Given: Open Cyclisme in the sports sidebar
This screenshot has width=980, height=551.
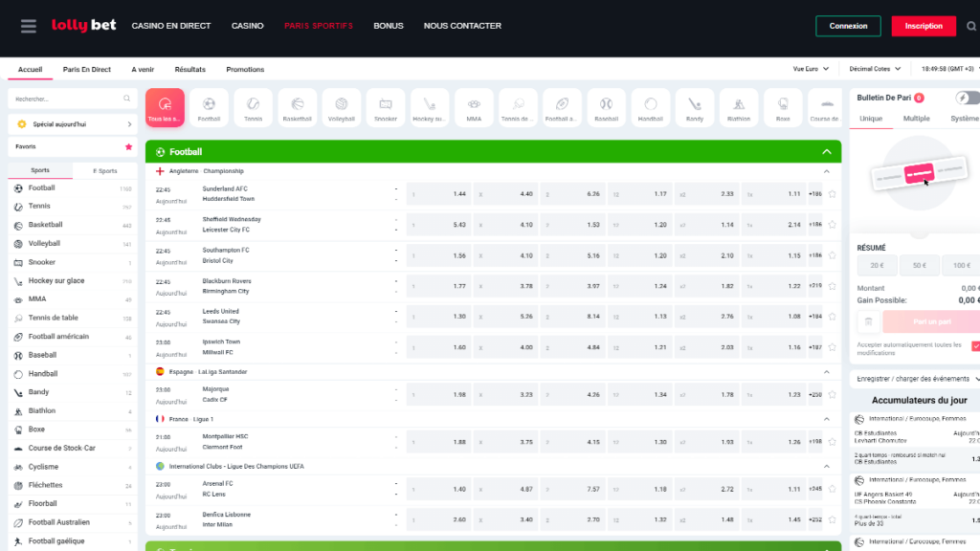Looking at the screenshot, I should point(73,467).
